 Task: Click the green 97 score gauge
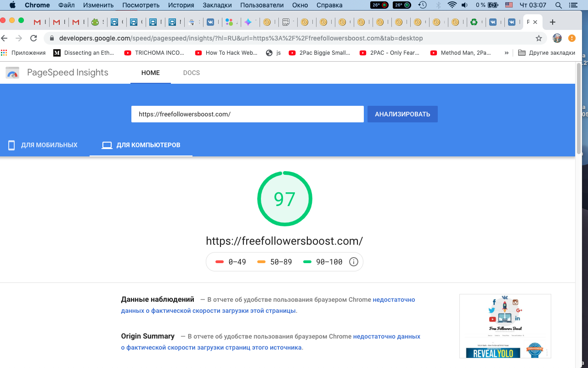(x=284, y=199)
